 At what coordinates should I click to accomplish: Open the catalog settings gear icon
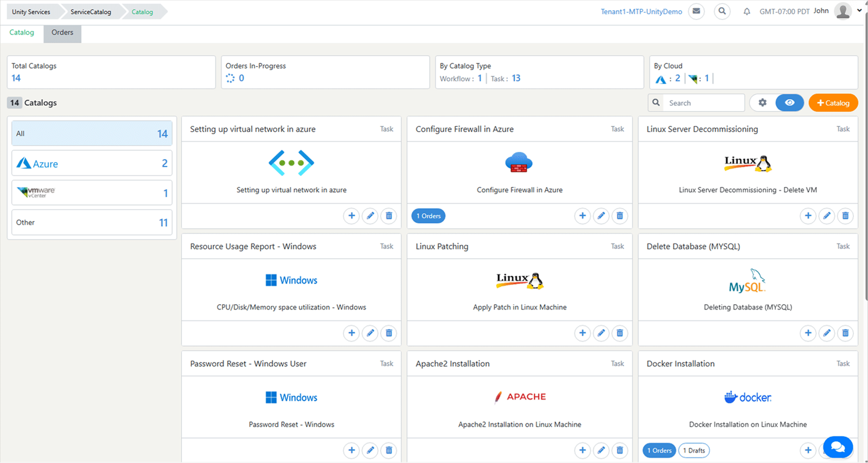(762, 102)
